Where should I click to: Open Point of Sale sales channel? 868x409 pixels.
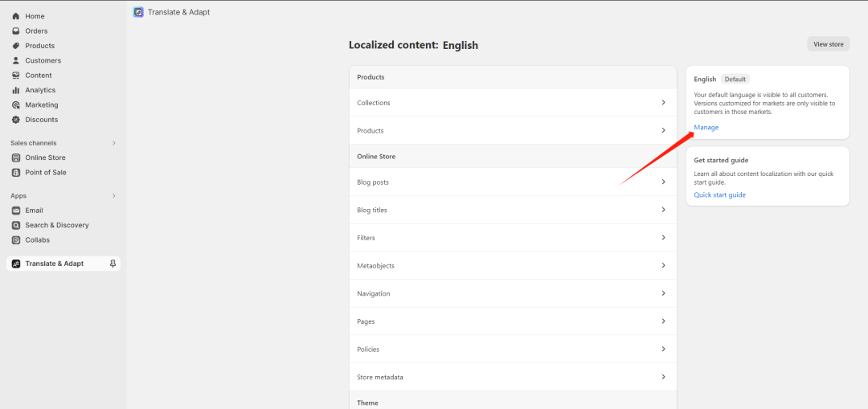point(46,172)
